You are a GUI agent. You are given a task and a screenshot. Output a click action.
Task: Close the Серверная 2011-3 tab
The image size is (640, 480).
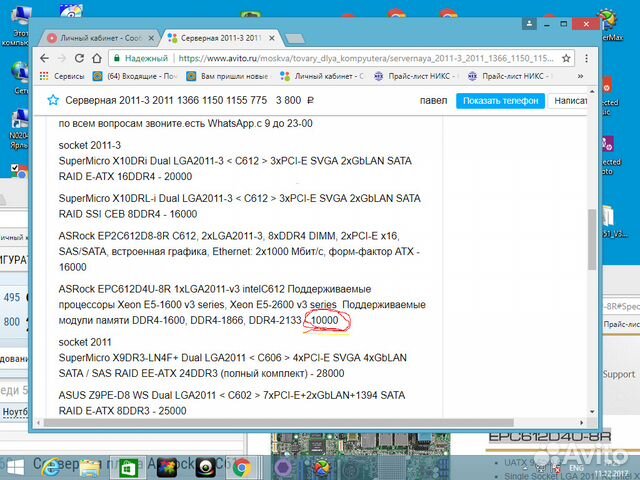click(272, 38)
